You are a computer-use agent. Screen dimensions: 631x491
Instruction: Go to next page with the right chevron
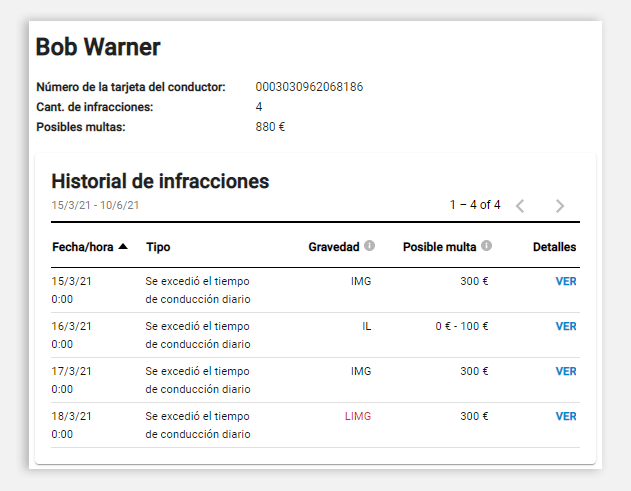(x=560, y=206)
